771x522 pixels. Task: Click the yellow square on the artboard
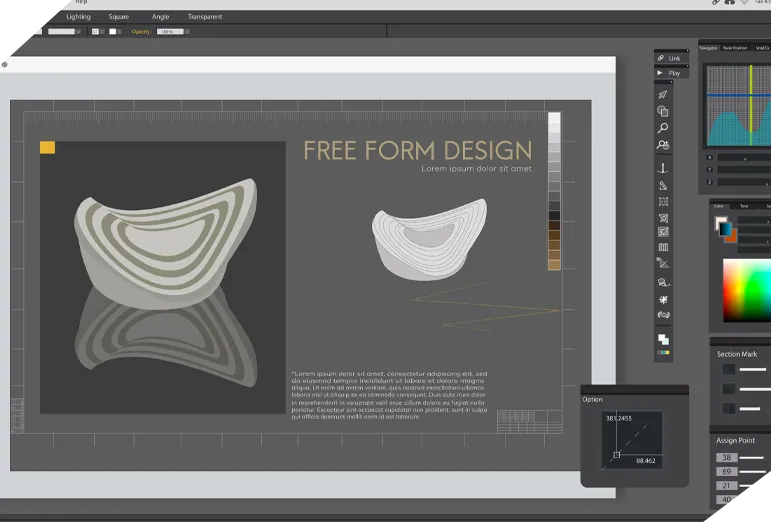click(47, 147)
